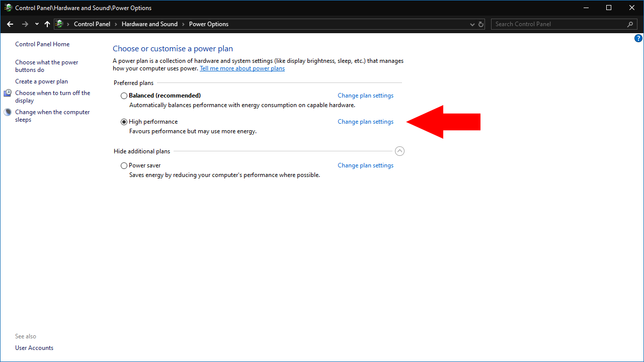This screenshot has height=362, width=644.
Task: Minimize the Power Options window
Action: pyautogui.click(x=586, y=8)
